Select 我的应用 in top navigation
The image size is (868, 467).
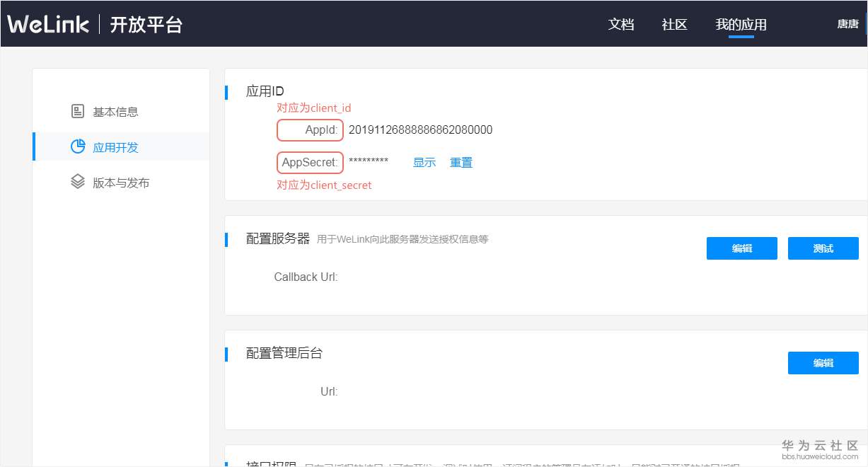pos(741,25)
